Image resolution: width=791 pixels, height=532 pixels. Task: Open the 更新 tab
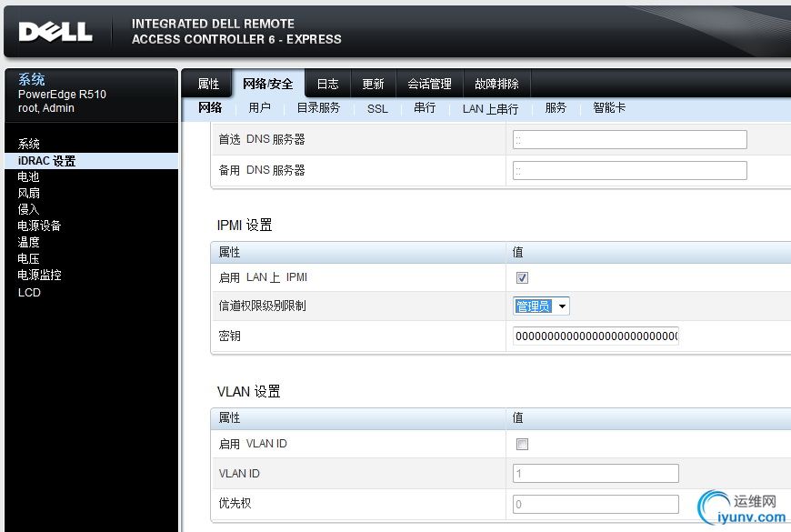tap(373, 84)
